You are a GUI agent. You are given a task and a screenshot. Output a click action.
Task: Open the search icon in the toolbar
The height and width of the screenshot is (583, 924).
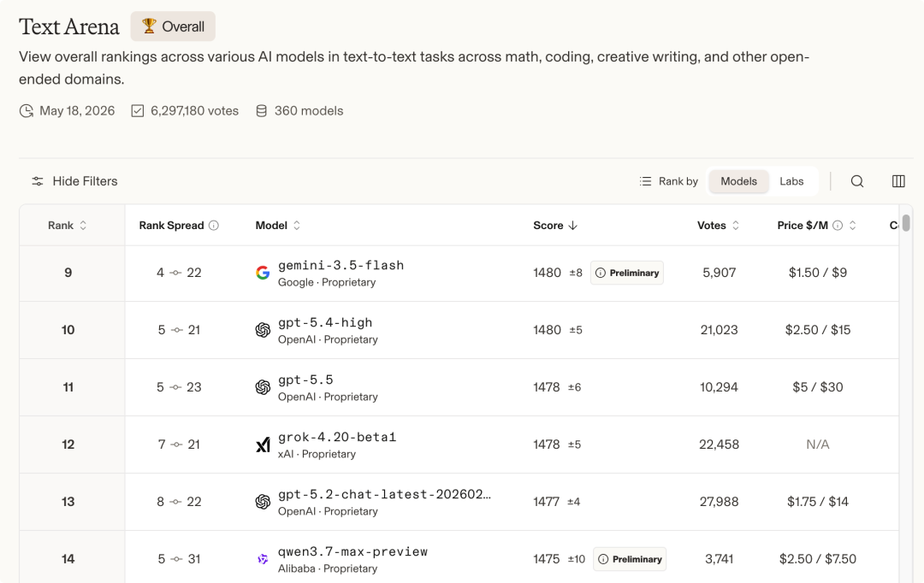[x=856, y=181]
